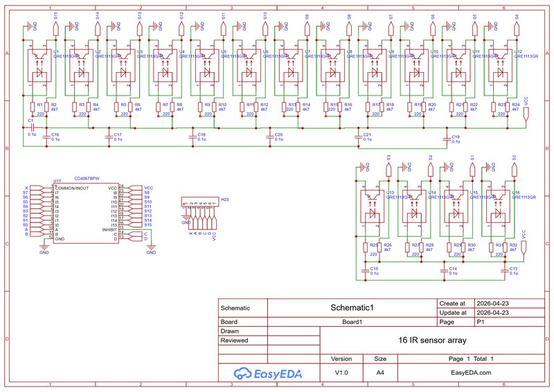The image size is (554, 392).
Task: Click the S7 net label on U17
Action: coord(26,193)
